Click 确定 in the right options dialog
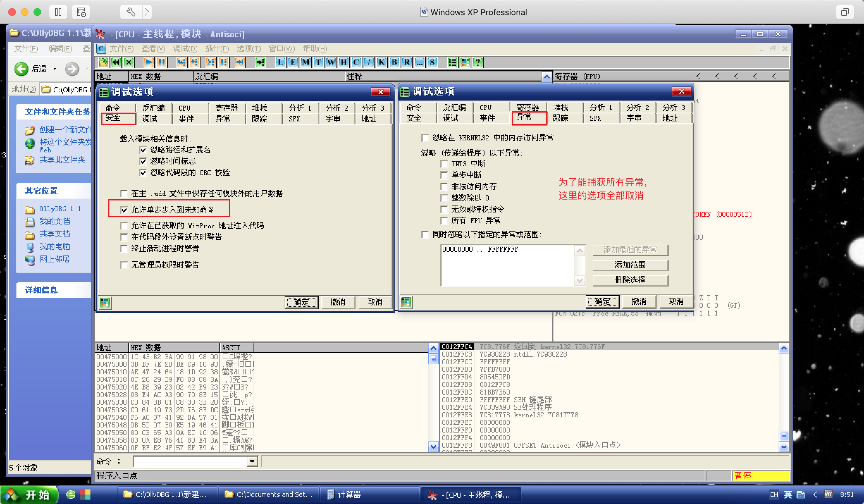This screenshot has height=504, width=864. (x=602, y=301)
